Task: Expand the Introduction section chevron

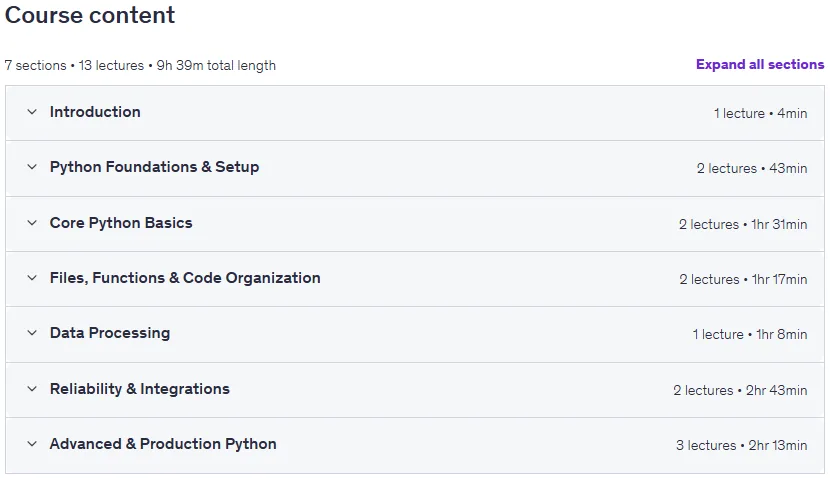Action: point(32,112)
